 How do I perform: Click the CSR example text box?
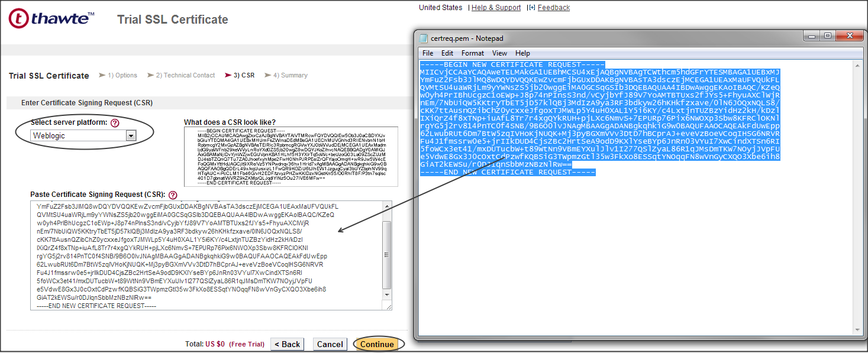(291, 156)
